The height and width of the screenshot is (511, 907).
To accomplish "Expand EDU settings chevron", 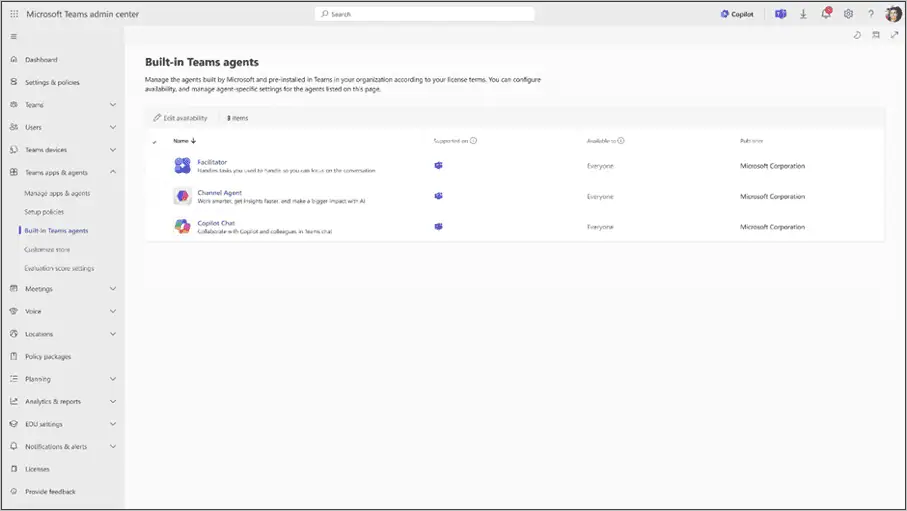I will pos(113,424).
